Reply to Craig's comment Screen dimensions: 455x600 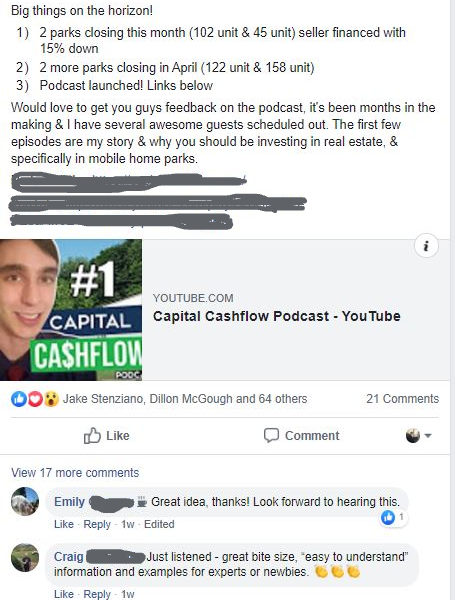point(97,594)
